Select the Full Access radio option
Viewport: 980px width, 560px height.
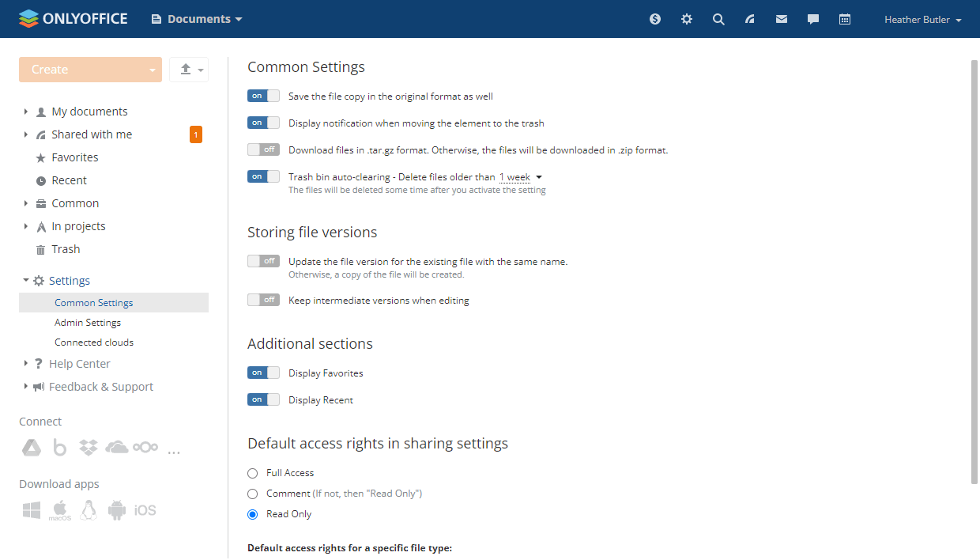(x=253, y=473)
